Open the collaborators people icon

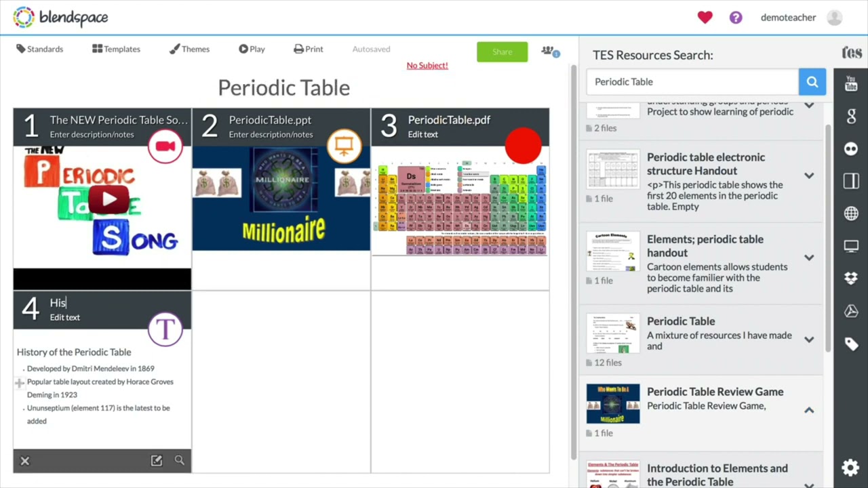coord(550,52)
